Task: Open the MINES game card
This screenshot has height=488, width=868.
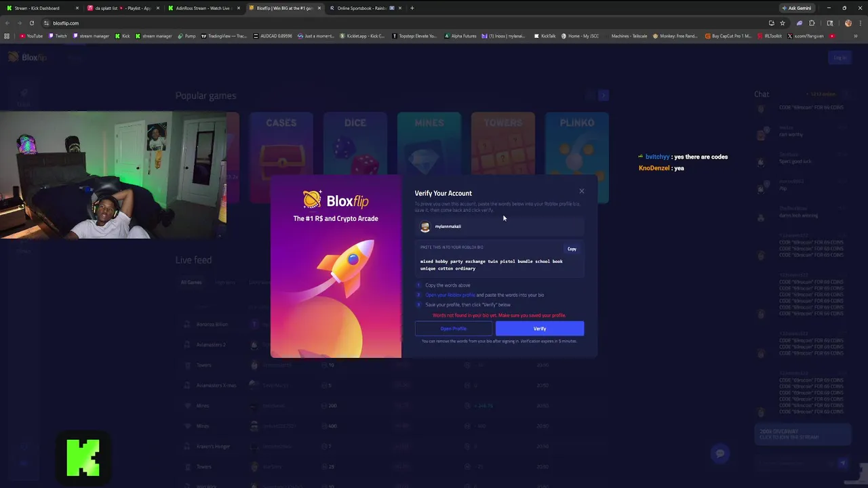Action: tap(429, 157)
